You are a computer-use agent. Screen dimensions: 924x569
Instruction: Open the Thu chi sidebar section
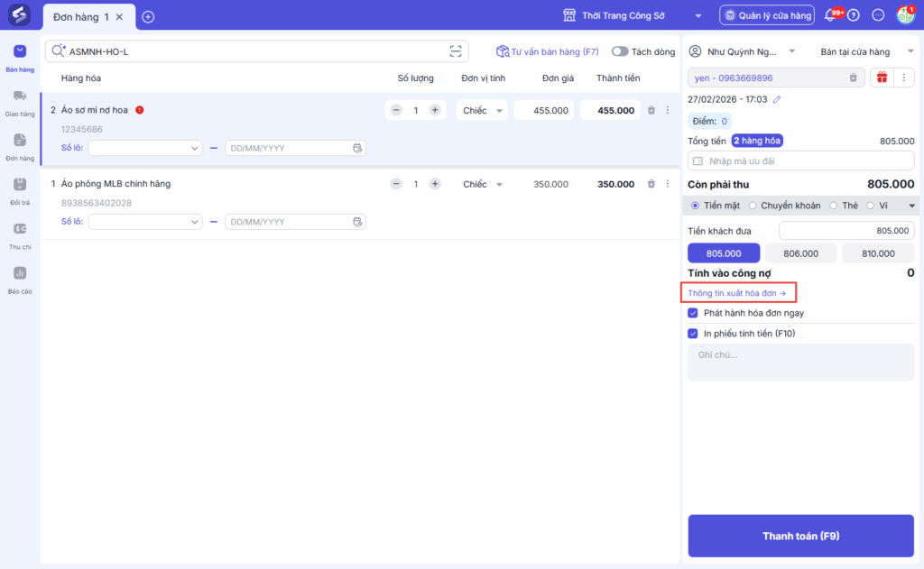[20, 236]
